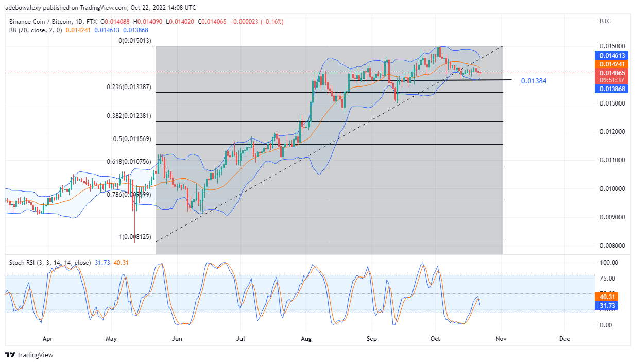Click the TradingView logo at bottom left

[29, 355]
